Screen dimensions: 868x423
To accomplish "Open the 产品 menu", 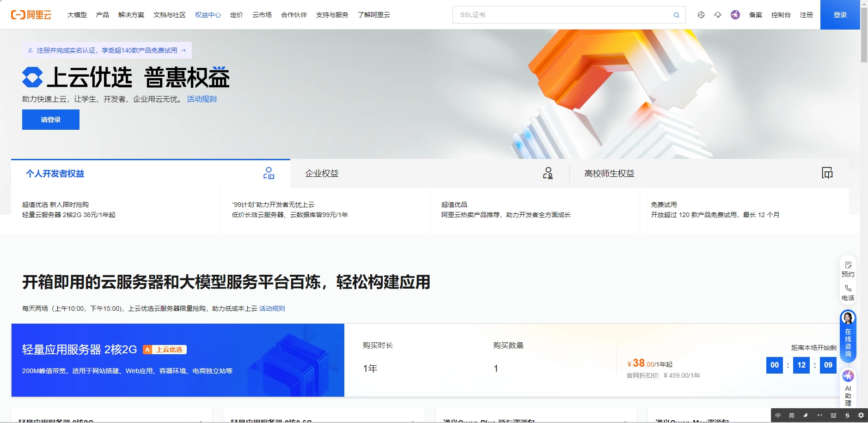I will click(103, 15).
